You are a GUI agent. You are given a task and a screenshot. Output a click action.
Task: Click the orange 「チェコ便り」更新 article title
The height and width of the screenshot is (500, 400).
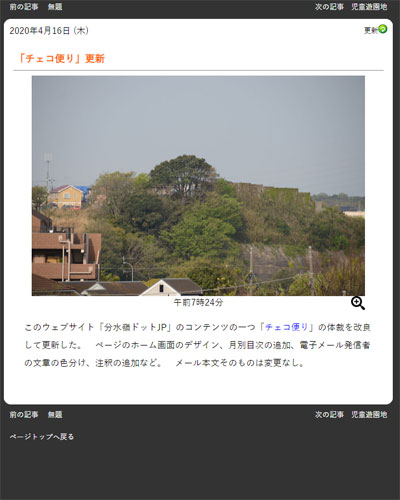tap(61, 58)
